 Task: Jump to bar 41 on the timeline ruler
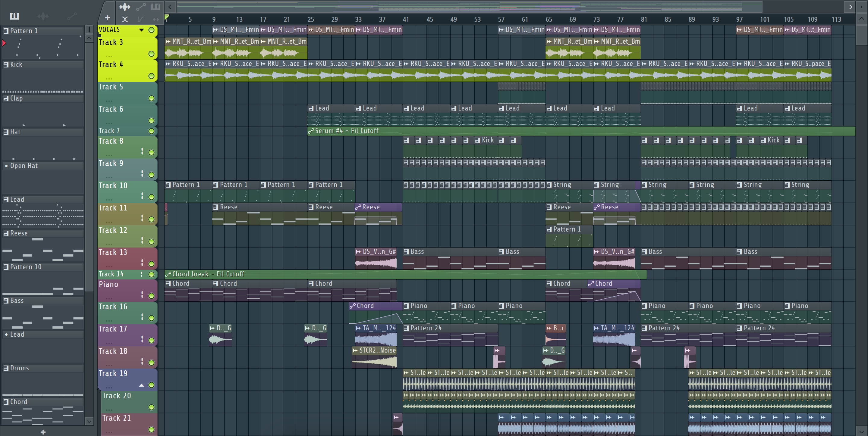click(x=406, y=20)
